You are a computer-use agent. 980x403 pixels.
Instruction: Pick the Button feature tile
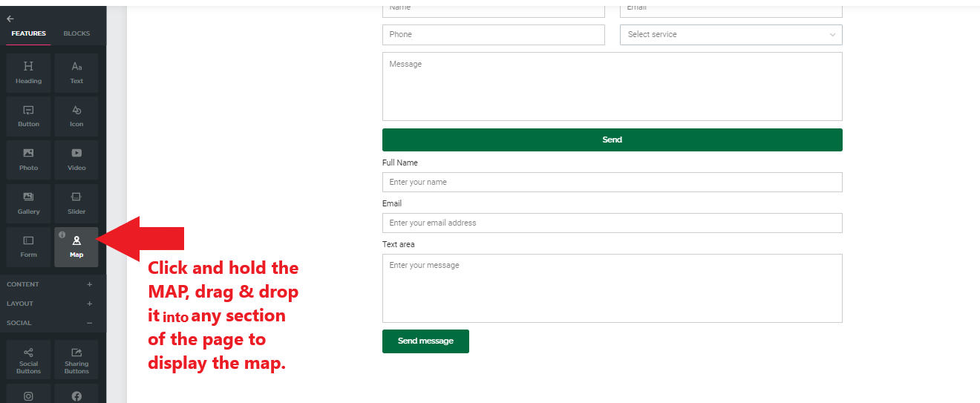(28, 116)
